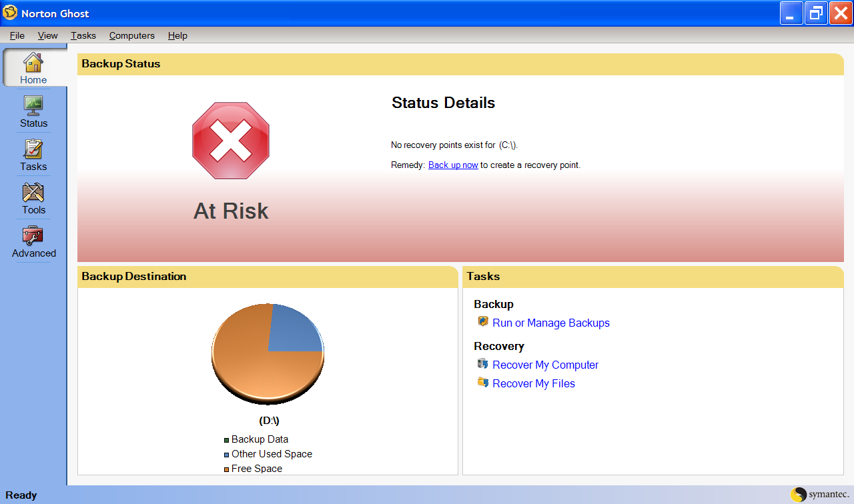This screenshot has width=854, height=504.
Task: Open the Help menu
Action: 177,35
